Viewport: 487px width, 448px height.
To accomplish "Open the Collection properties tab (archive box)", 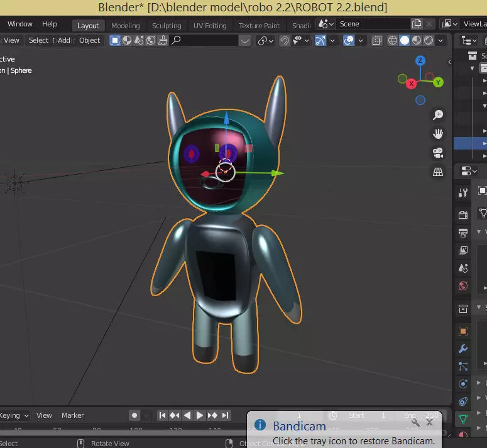I will [x=462, y=309].
